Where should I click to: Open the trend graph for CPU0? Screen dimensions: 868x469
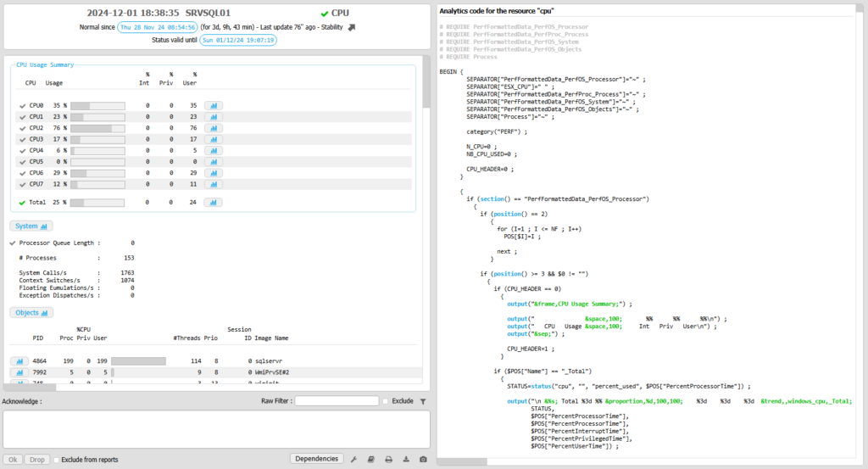pos(213,105)
